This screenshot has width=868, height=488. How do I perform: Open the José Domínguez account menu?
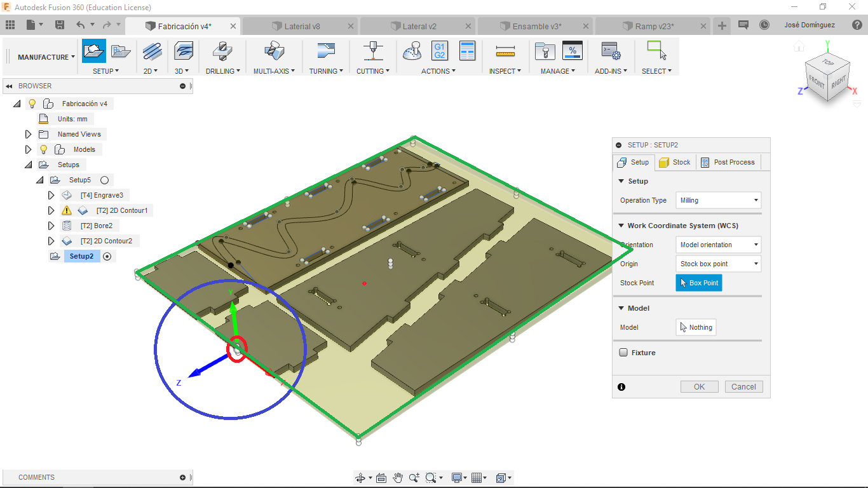click(810, 25)
